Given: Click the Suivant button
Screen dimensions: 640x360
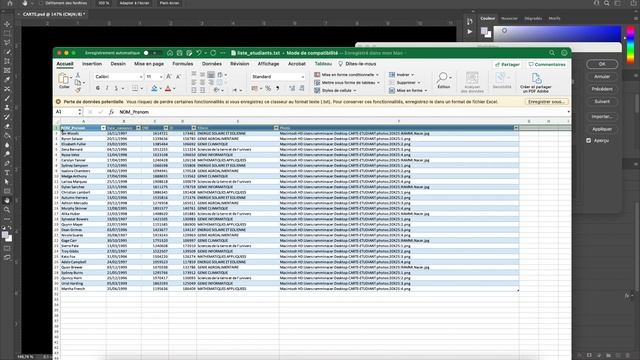Looking at the screenshot, I should [602, 101].
